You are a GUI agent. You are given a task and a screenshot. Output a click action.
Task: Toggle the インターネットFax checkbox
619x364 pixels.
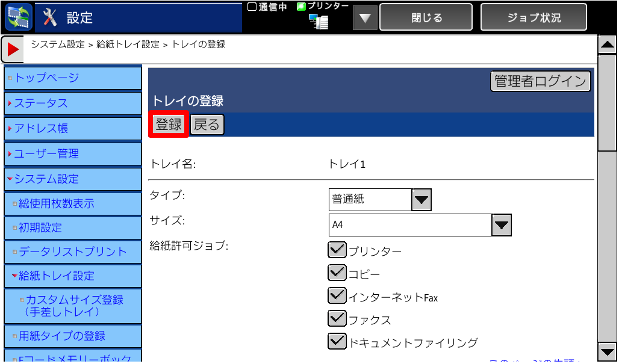click(337, 296)
